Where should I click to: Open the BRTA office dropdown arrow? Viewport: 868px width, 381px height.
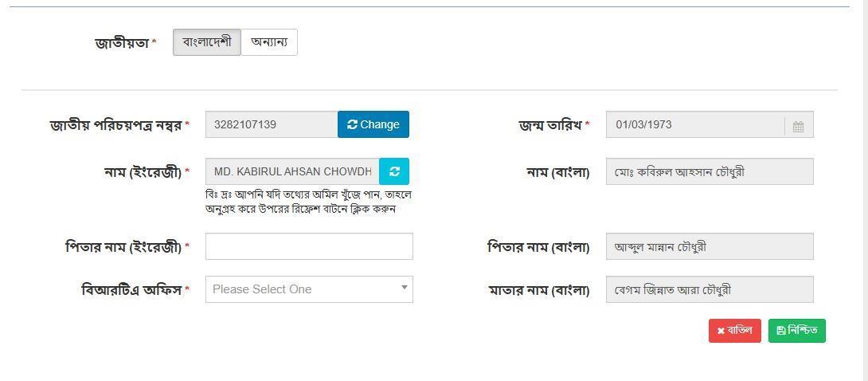[x=404, y=288]
